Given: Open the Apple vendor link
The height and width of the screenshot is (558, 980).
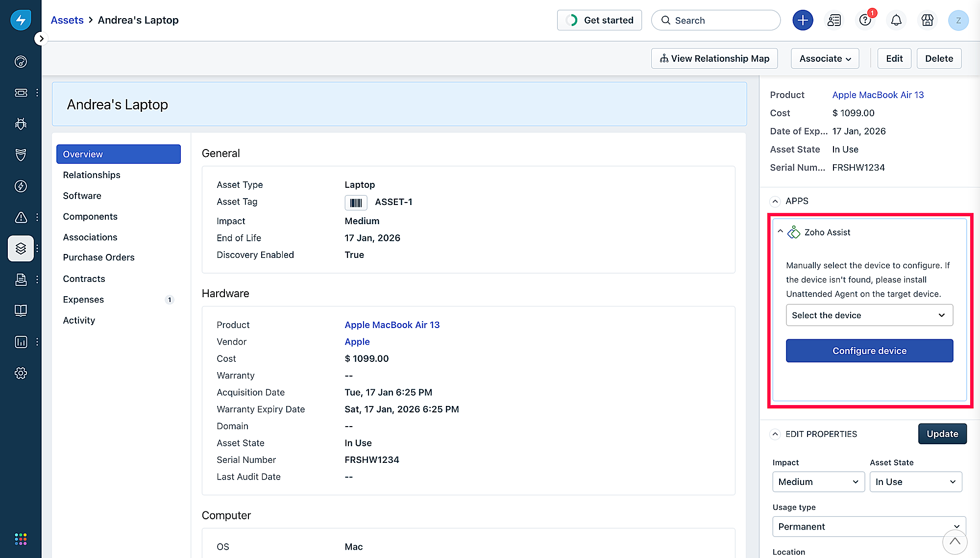Looking at the screenshot, I should 357,342.
